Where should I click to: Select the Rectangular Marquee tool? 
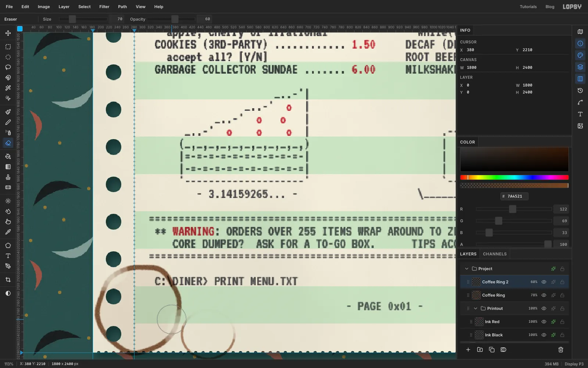pos(8,47)
